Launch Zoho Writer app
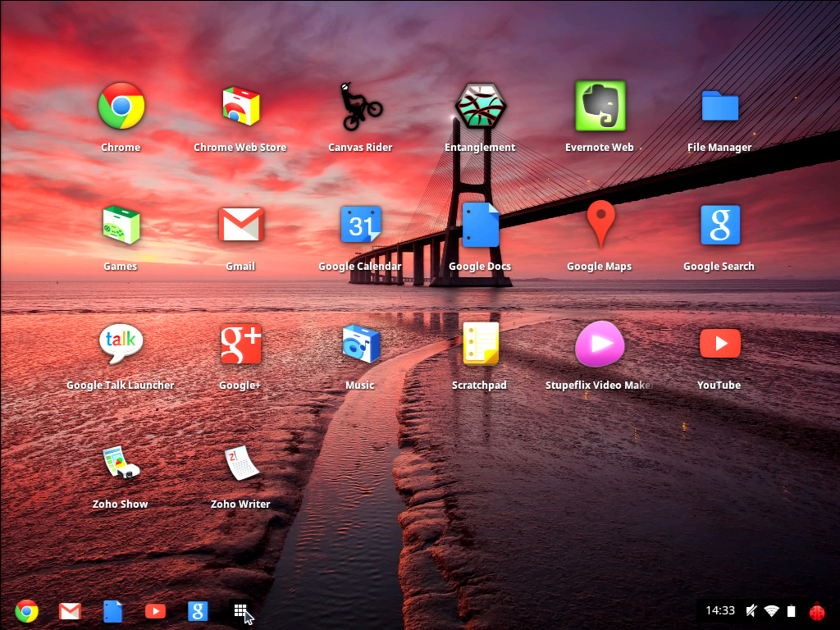The image size is (840, 630). (x=240, y=463)
